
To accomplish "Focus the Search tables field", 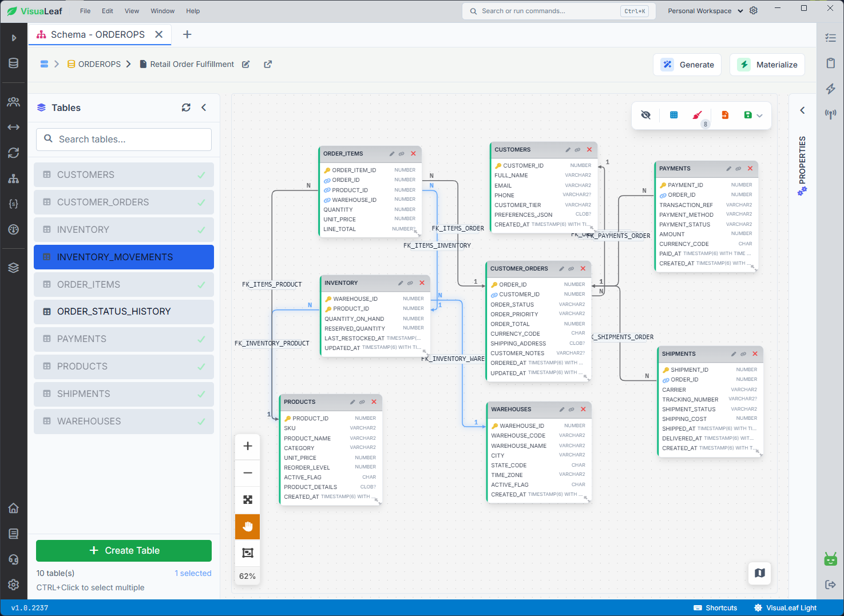I will click(124, 140).
